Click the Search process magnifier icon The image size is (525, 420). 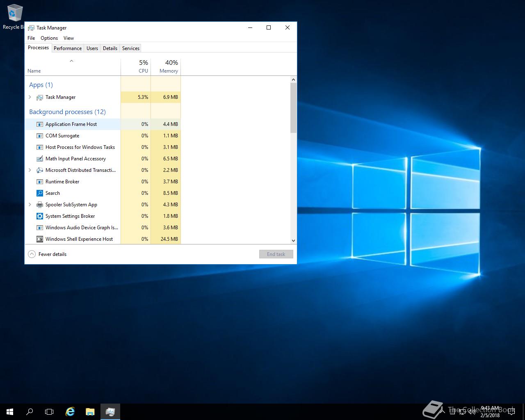[40, 193]
